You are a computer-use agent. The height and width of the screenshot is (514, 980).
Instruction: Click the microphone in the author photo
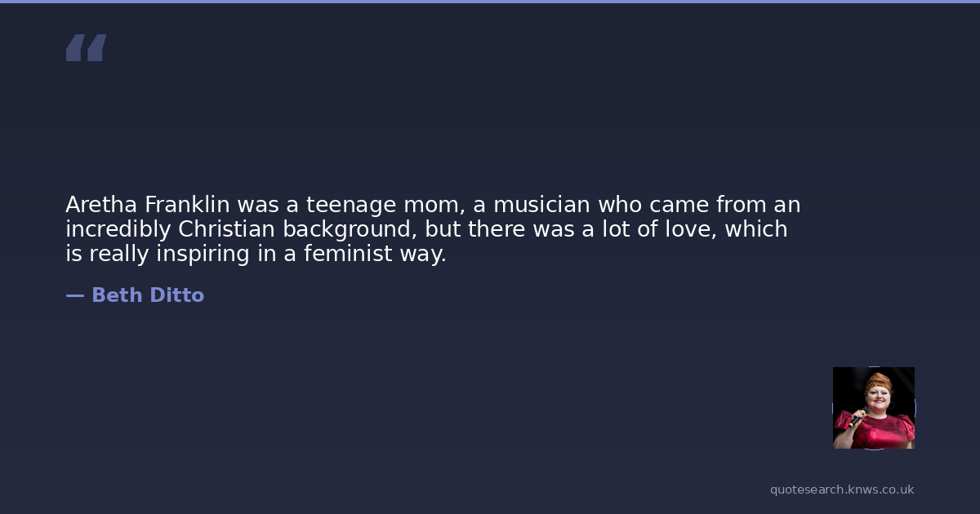click(x=856, y=419)
